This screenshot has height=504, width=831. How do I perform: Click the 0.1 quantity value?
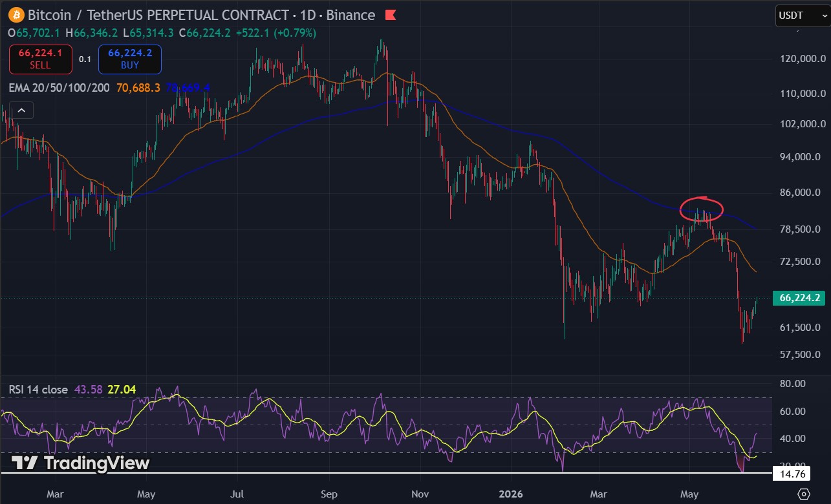85,59
